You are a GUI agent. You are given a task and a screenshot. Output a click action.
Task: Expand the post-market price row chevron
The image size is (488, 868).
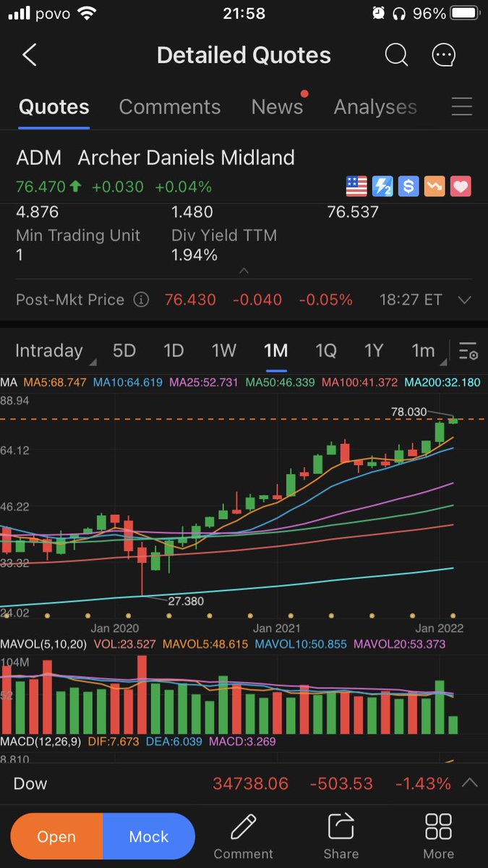point(465,299)
